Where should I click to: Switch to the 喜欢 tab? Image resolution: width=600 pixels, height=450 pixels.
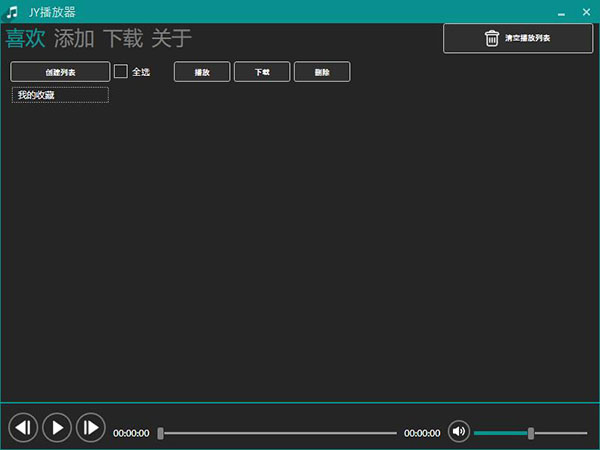[26, 38]
